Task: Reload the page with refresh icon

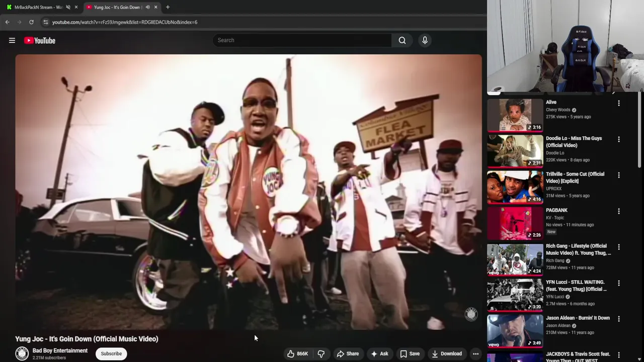Action: tap(31, 22)
